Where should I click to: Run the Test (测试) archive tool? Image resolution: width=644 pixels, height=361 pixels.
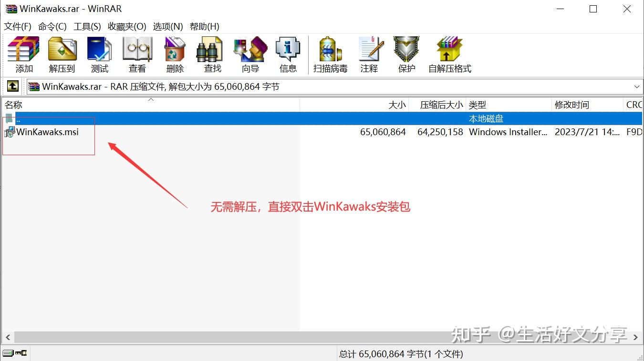click(x=100, y=55)
